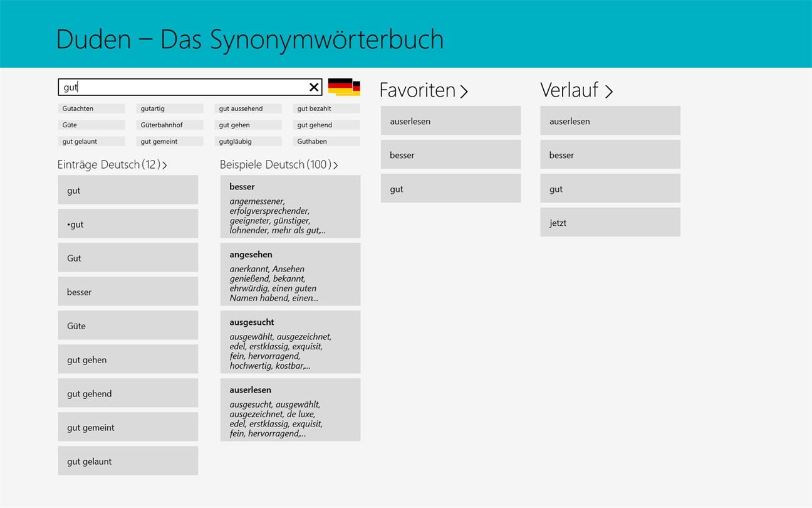
Task: Pick the 'Güte' suggestion chip
Action: [x=91, y=125]
